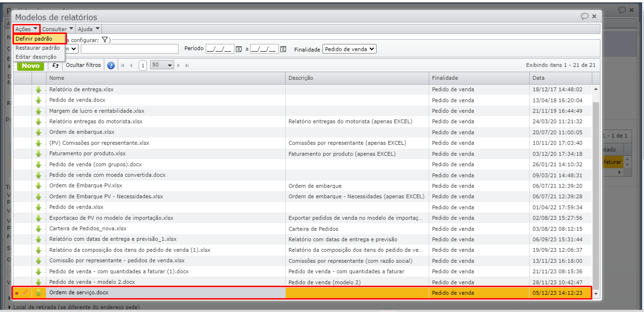Open the Finalidade dropdown
Screen dimensions: 644x312
pos(349,49)
